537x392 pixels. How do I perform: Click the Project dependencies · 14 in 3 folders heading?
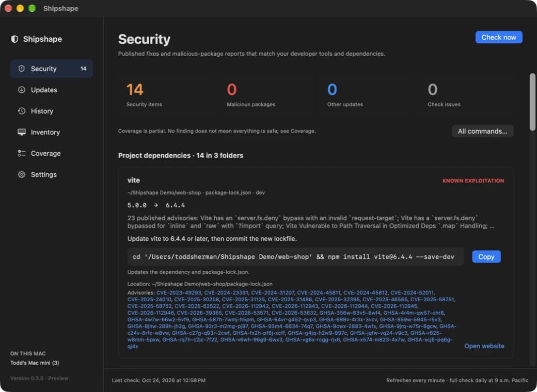click(181, 155)
